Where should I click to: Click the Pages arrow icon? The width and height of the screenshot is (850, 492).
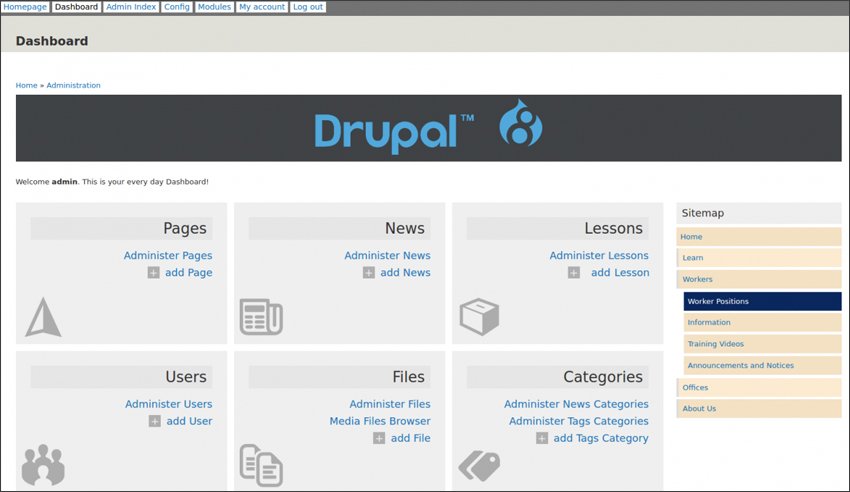pos(43,317)
